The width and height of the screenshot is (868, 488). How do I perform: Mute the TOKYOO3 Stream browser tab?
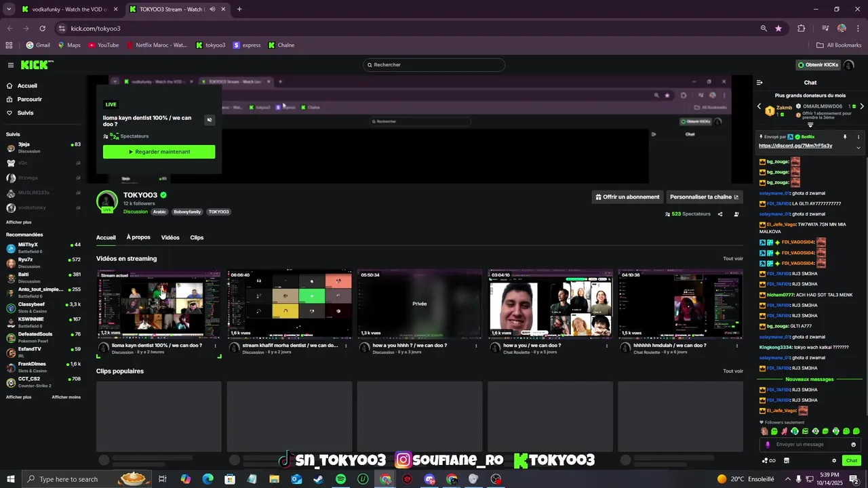coord(213,9)
